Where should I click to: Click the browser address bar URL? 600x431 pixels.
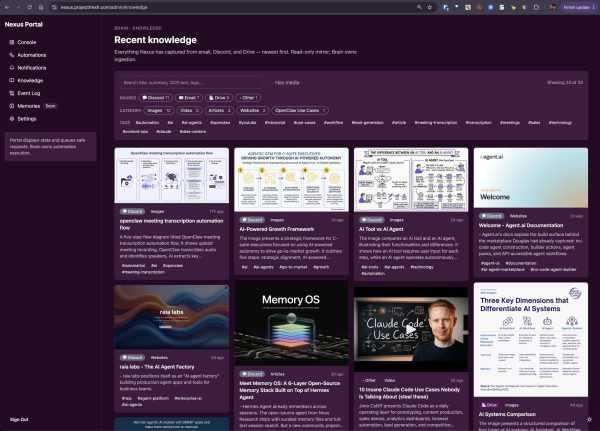pyautogui.click(x=104, y=7)
